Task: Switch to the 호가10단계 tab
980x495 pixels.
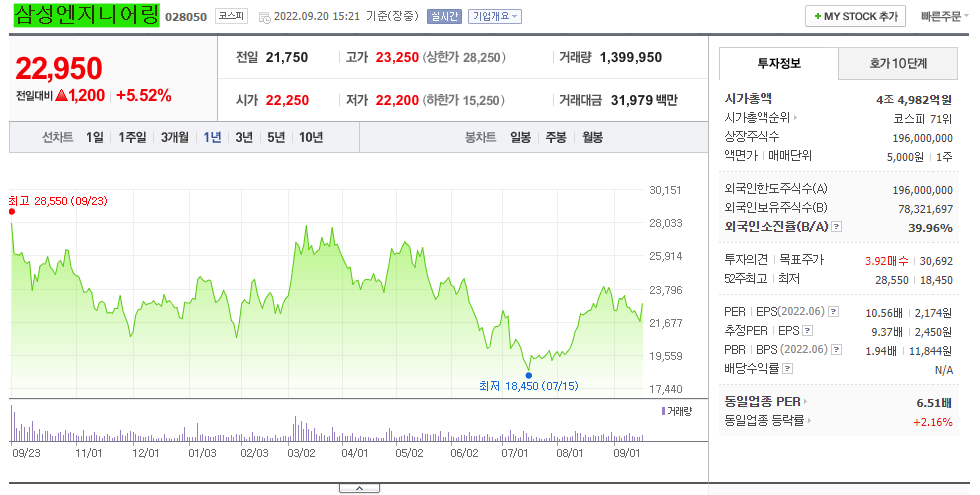Action: [x=898, y=64]
